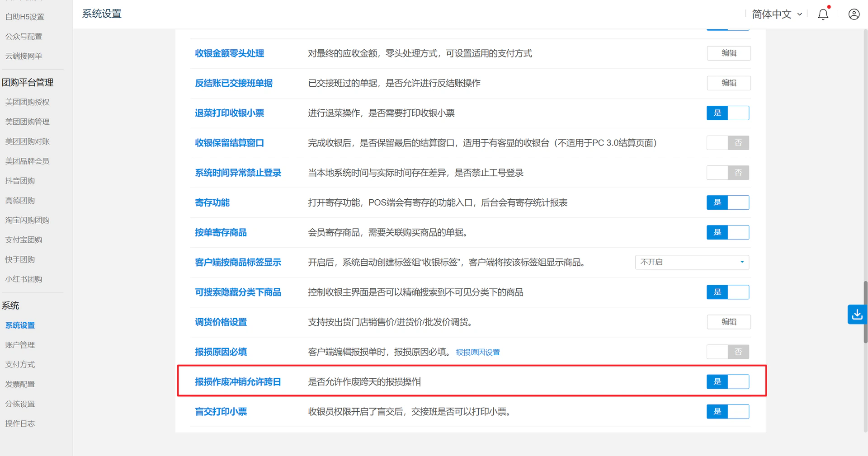Expand the 简体中文 language selector
Image resolution: width=868 pixels, height=456 pixels.
(777, 14)
